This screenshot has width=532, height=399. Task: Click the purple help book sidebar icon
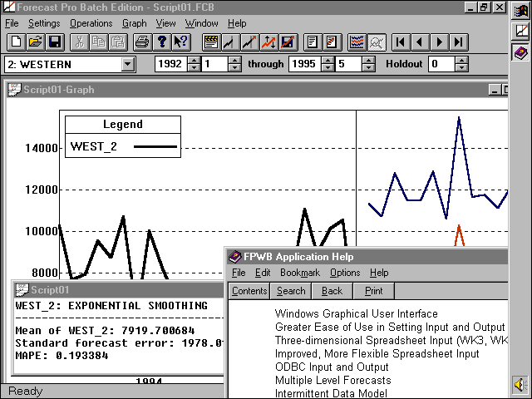pyautogui.click(x=520, y=52)
